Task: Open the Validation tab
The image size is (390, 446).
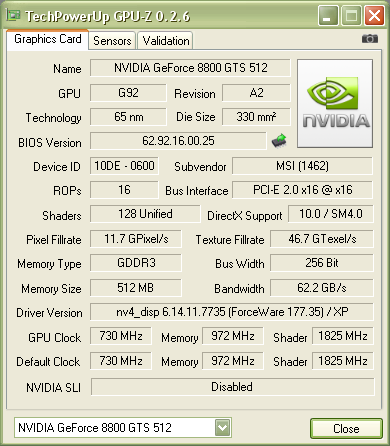Action: coord(166,41)
